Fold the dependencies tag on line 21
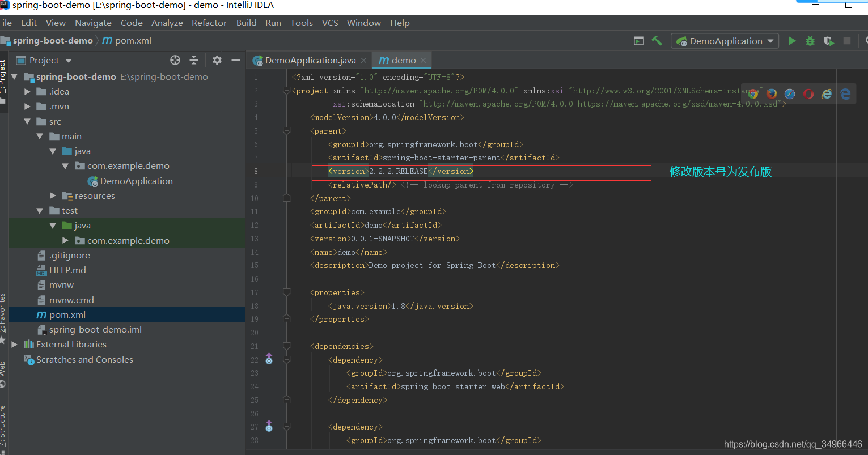The image size is (868, 455). [x=286, y=346]
